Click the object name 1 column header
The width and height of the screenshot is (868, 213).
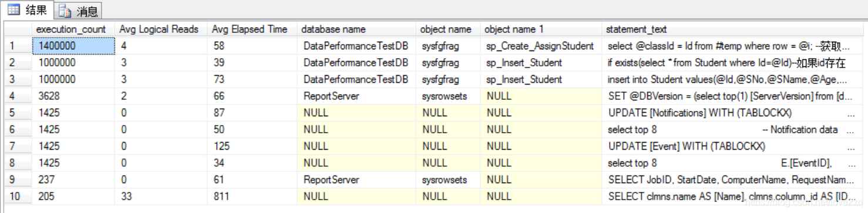click(x=541, y=29)
